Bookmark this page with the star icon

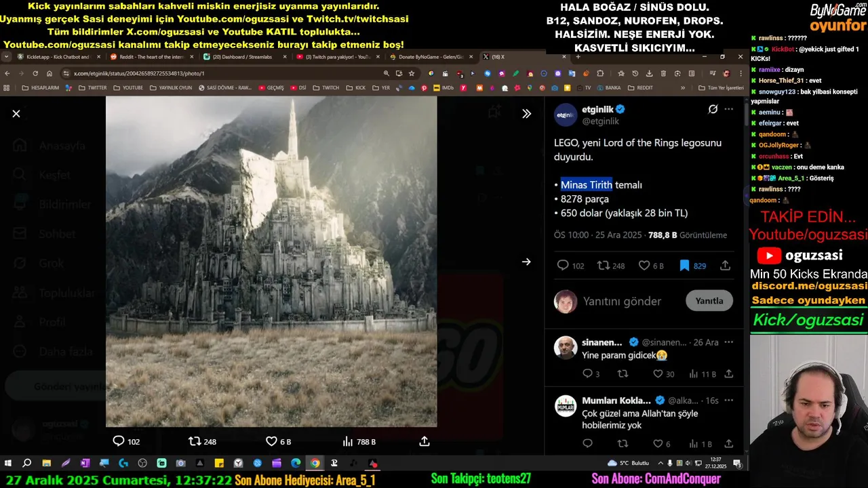(x=412, y=73)
